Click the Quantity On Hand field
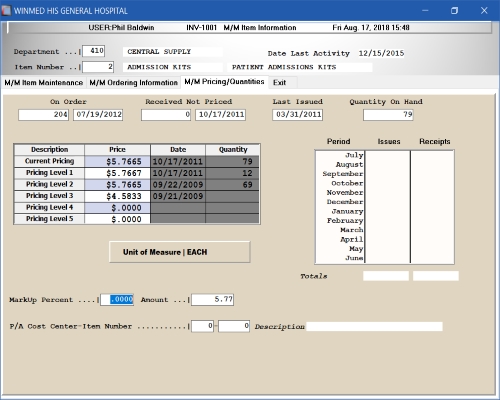The image size is (500, 400). 388,115
